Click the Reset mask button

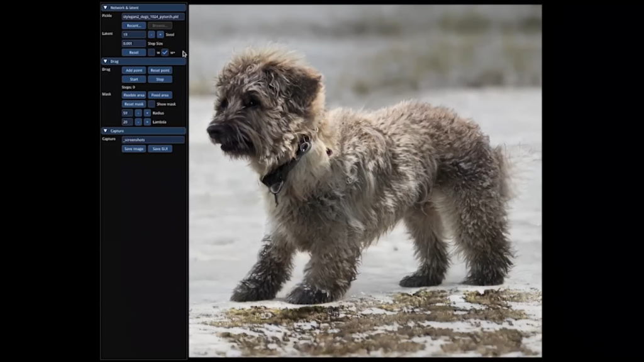point(134,104)
